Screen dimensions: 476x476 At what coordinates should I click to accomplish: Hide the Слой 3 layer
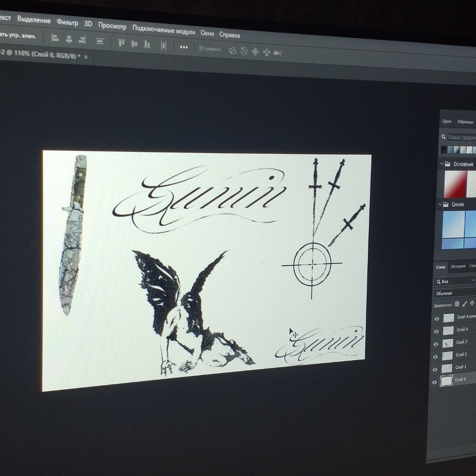pos(436,344)
